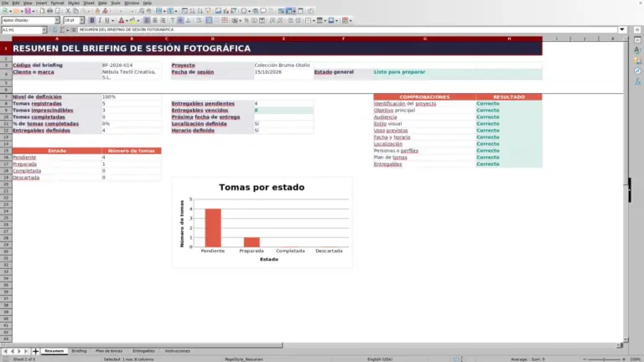This screenshot has height=362, width=644.
Task: Click the Cut scissors icon
Action: 68,11
